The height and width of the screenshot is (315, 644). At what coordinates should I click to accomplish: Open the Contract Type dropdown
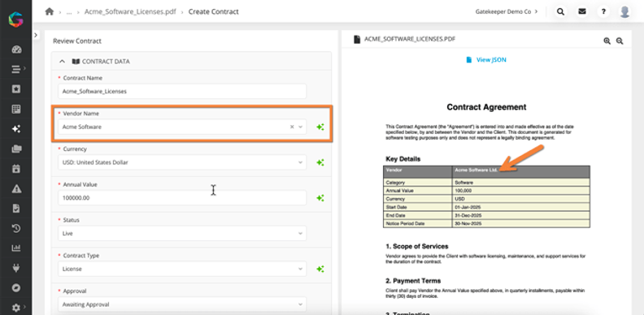coord(182,269)
